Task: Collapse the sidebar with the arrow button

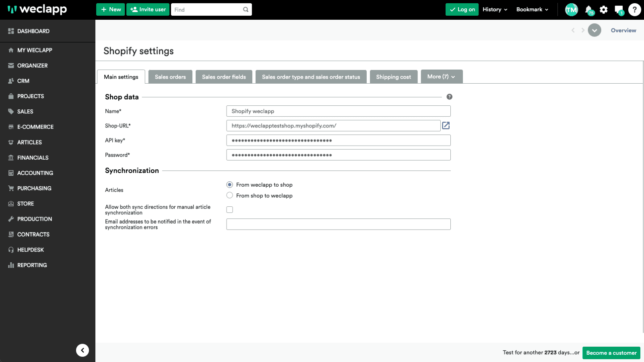Action: (83, 350)
